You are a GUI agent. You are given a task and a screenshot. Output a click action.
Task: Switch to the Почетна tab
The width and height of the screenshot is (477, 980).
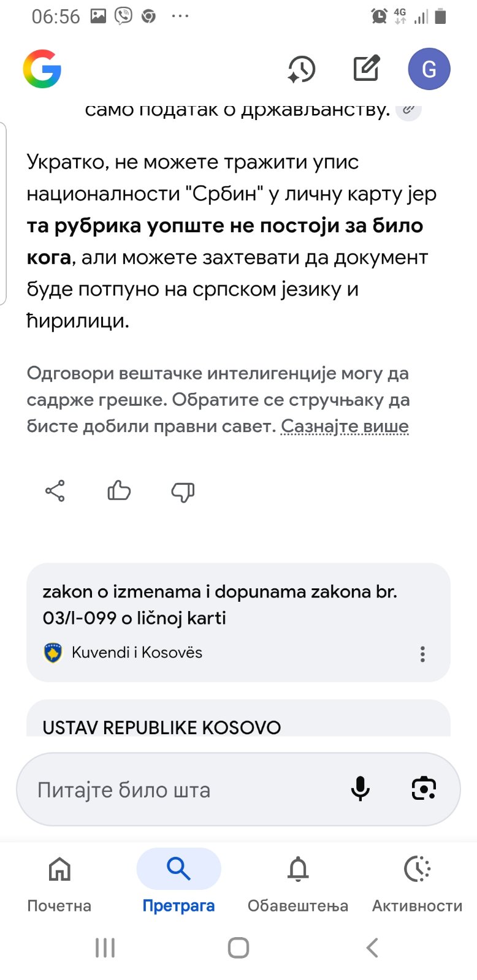(x=59, y=881)
